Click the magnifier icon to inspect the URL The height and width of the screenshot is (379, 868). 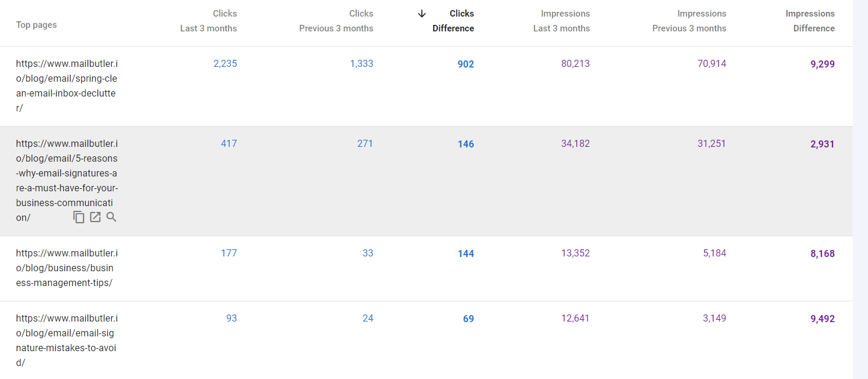[111, 217]
